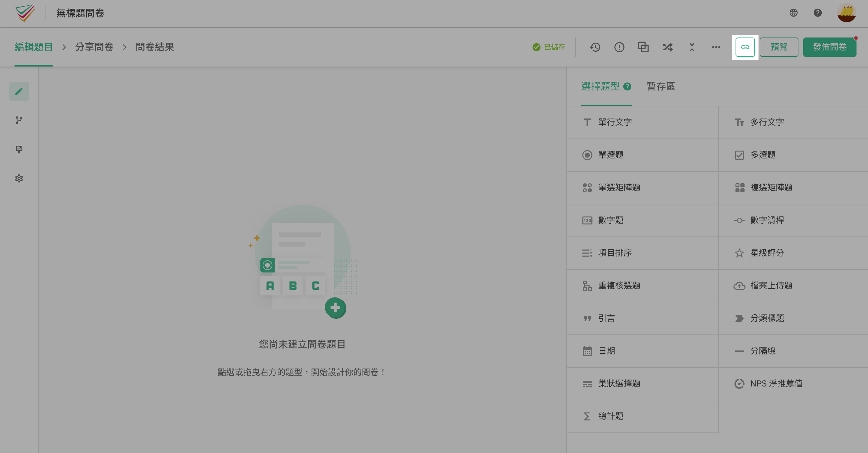Add a 引言 block
The width and height of the screenshot is (868, 453).
(x=642, y=318)
